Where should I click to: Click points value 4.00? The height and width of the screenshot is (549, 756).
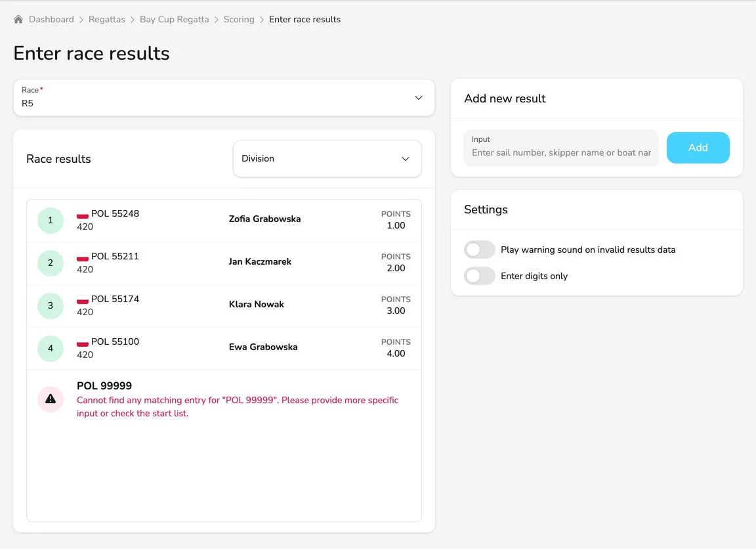pos(396,353)
